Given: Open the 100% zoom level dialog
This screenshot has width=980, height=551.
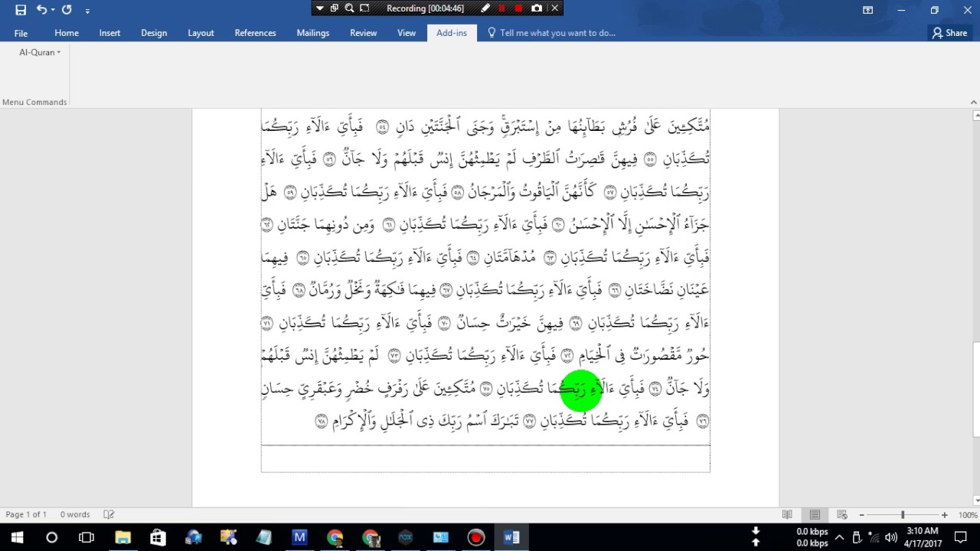Looking at the screenshot, I should (x=967, y=515).
